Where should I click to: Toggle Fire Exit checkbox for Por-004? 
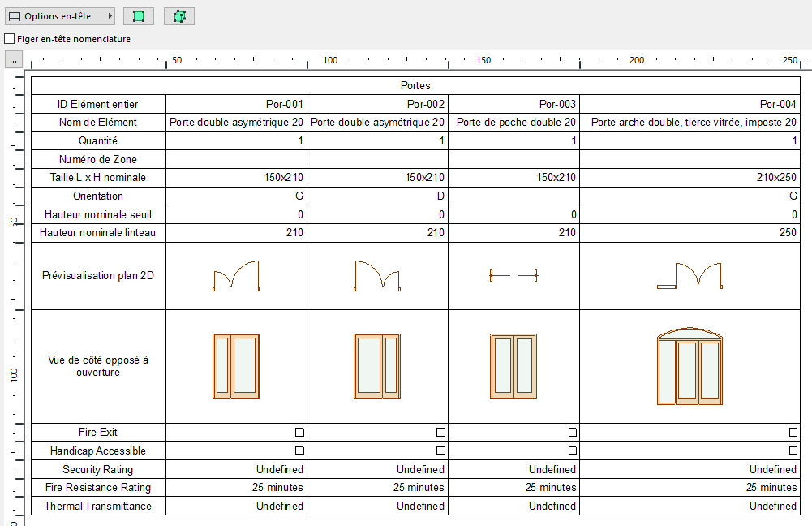793,432
